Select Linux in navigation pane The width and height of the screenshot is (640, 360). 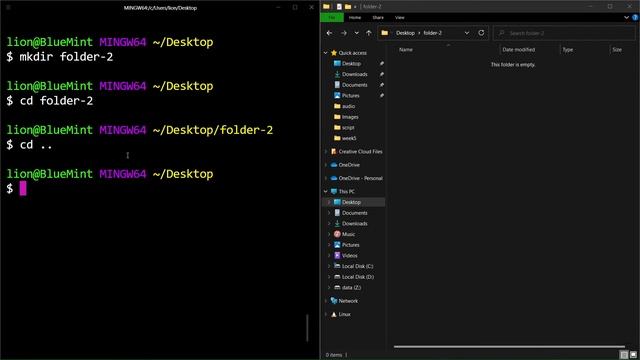344,314
